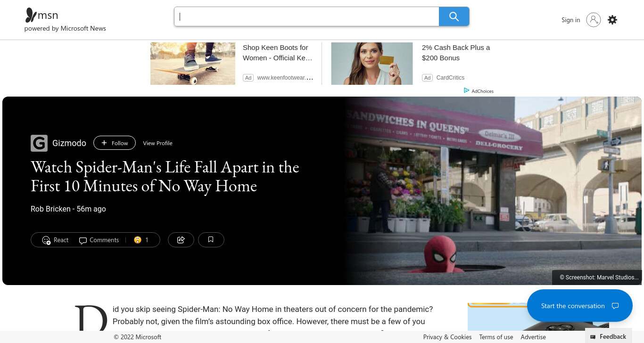Click the share article icon button

coord(181,240)
